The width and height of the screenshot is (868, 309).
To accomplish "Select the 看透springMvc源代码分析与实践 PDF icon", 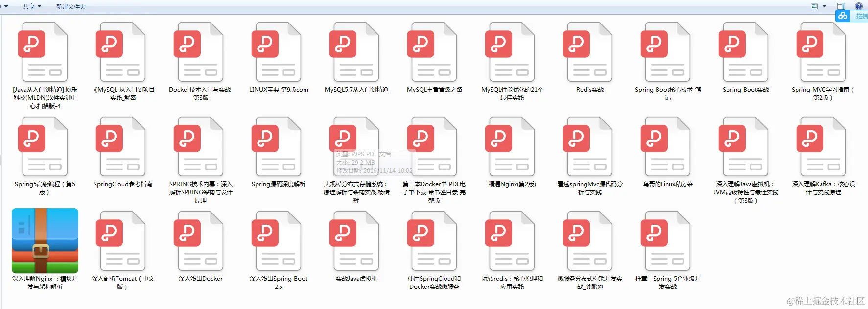I will coord(587,146).
